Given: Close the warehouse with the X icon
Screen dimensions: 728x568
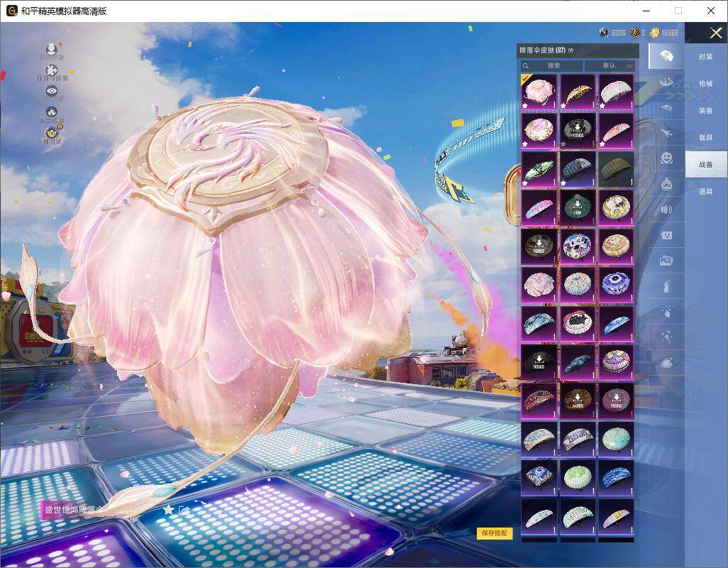Looking at the screenshot, I should (x=715, y=33).
